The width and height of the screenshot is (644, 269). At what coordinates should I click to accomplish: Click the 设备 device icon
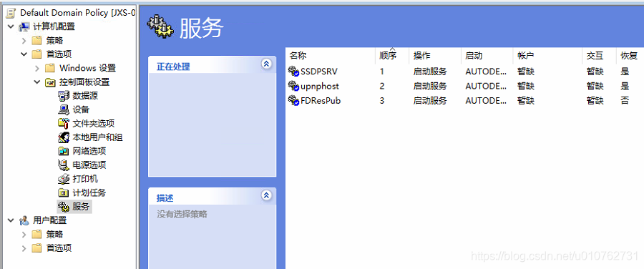[x=64, y=109]
